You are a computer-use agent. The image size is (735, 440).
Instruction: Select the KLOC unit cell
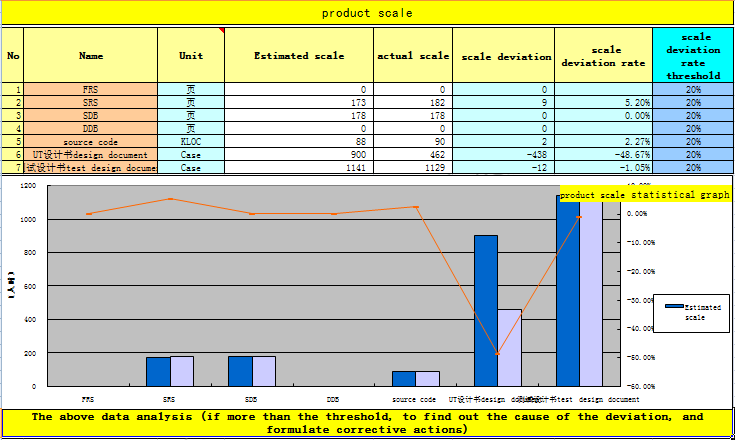pos(191,142)
